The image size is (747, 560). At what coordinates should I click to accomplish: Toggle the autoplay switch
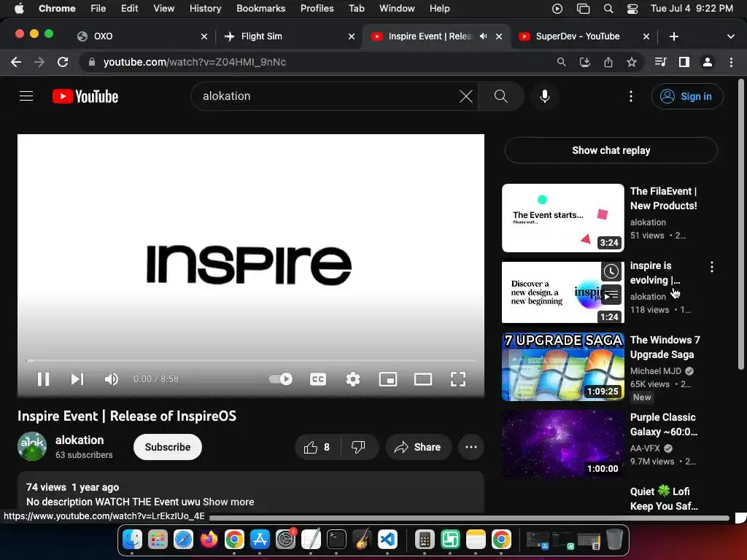(x=281, y=379)
